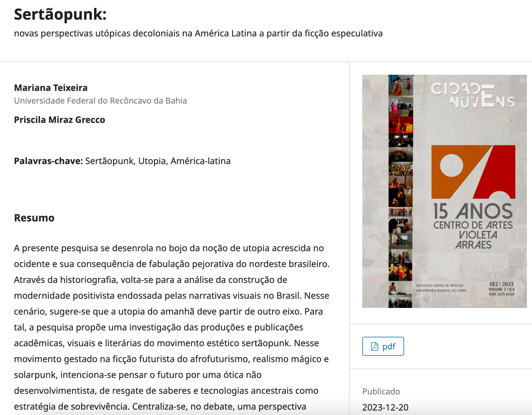Image resolution: width=532 pixels, height=415 pixels.
Task: Click the 15 ANOS text on cover
Action: (x=473, y=211)
